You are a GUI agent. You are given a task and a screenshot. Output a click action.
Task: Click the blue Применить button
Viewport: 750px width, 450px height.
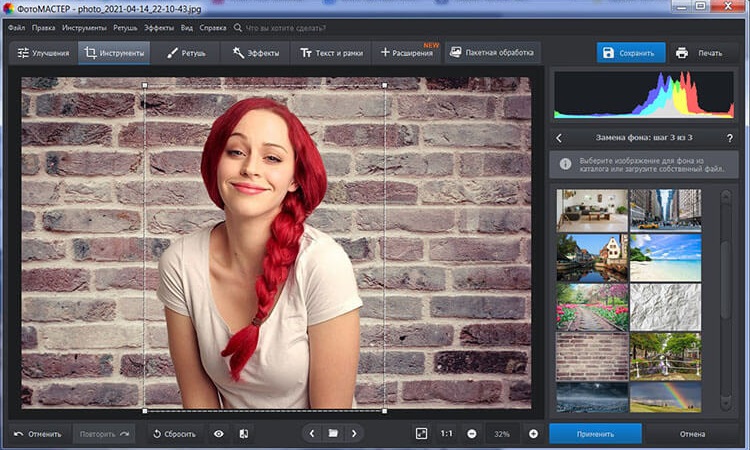point(595,434)
